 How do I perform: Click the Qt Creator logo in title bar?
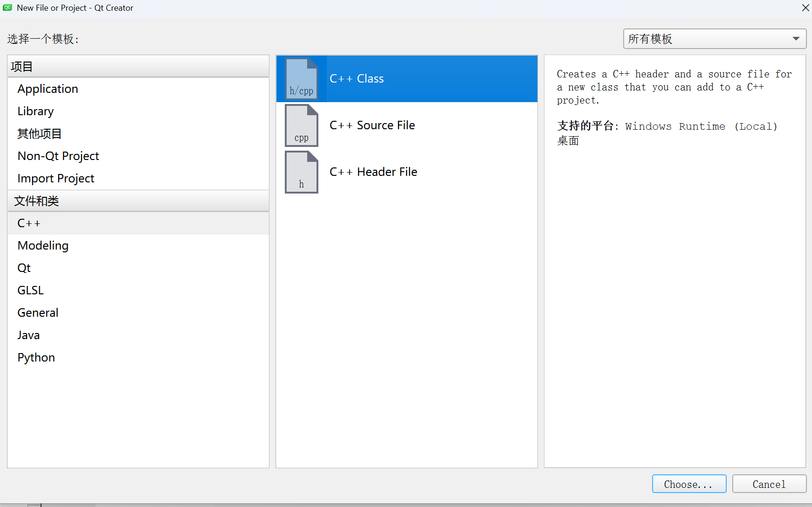coord(7,7)
